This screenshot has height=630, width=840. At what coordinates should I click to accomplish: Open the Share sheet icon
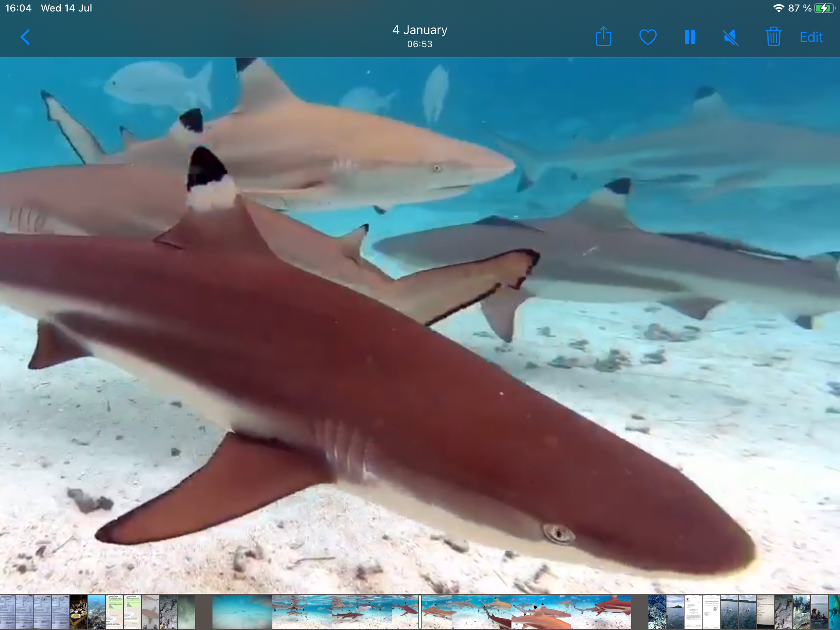click(x=603, y=37)
